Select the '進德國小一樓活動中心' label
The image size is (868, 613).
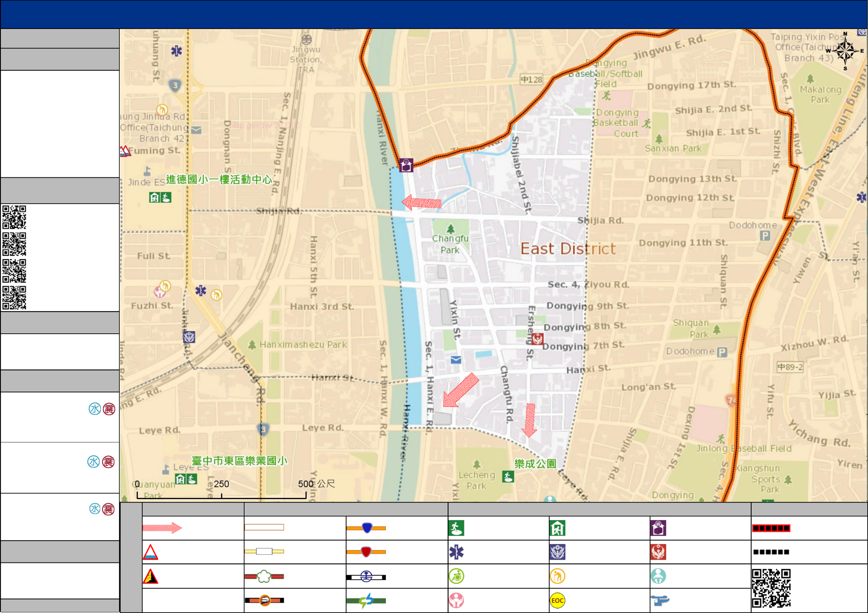point(219,179)
